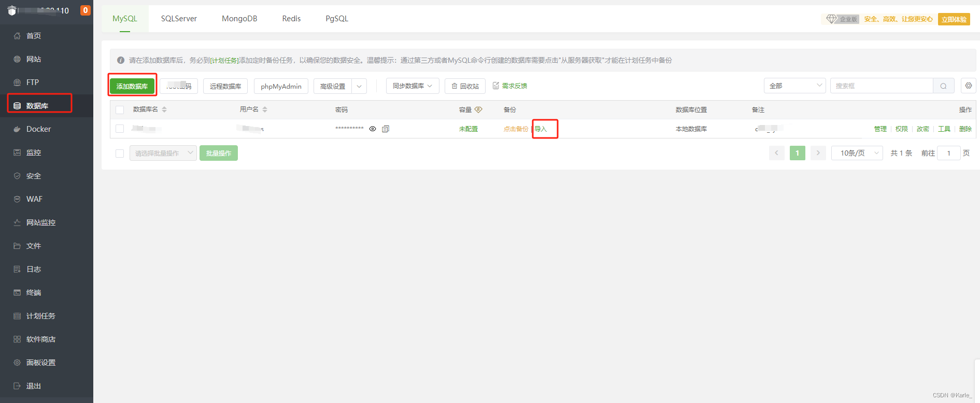Click the 远程数据库 button

225,86
